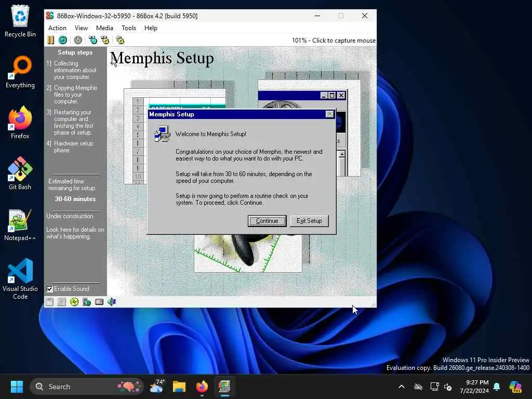Click the setup computer icon in dialog
Image resolution: width=532 pixels, height=399 pixels.
(162, 134)
